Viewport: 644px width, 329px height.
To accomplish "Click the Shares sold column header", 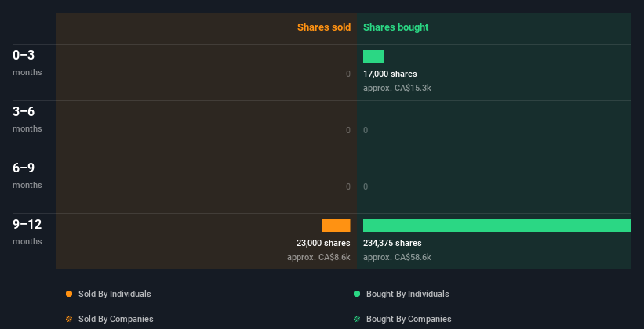I will [x=324, y=27].
